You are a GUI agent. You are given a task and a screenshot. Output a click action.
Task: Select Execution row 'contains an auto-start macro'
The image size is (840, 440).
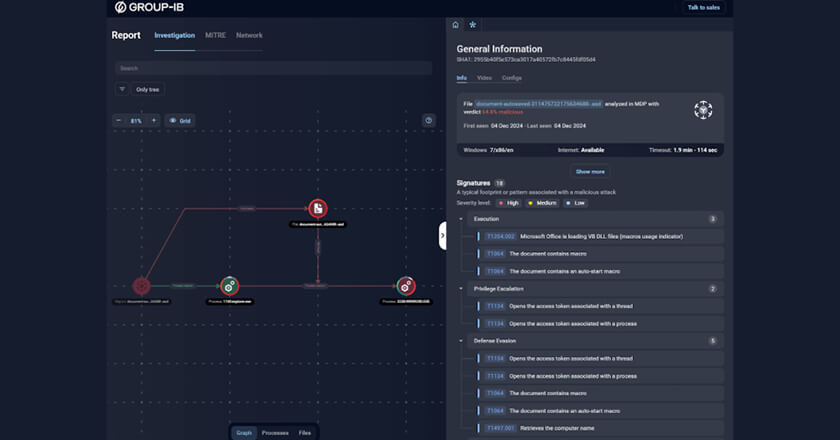pos(601,271)
